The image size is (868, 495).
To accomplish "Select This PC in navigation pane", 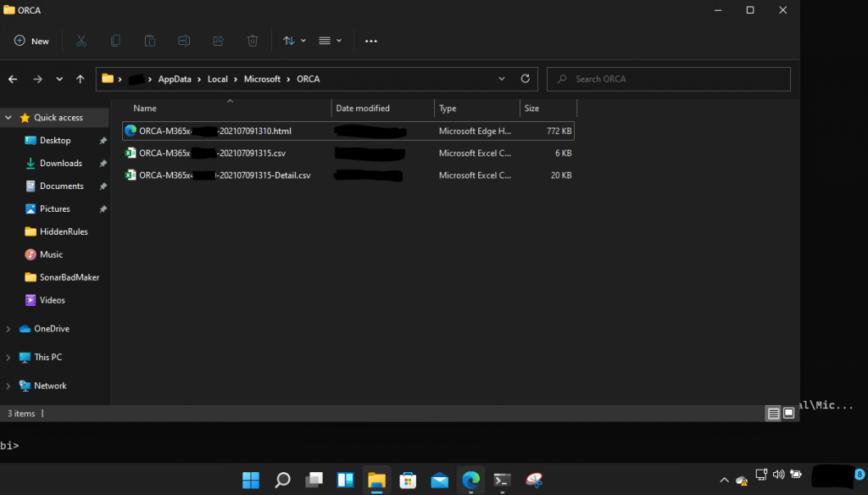I will 47,357.
